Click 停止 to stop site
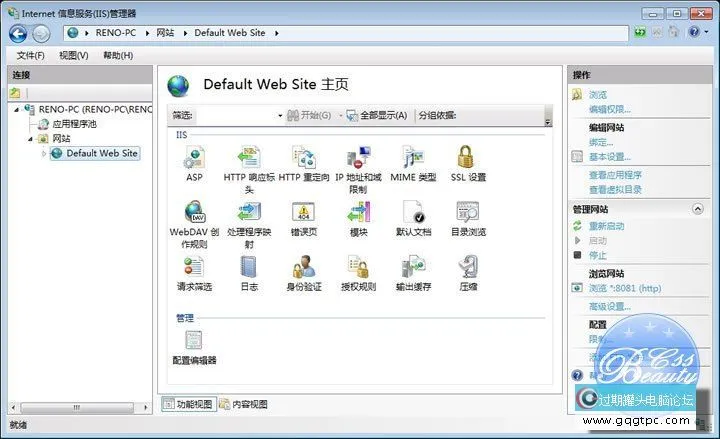 (597, 255)
